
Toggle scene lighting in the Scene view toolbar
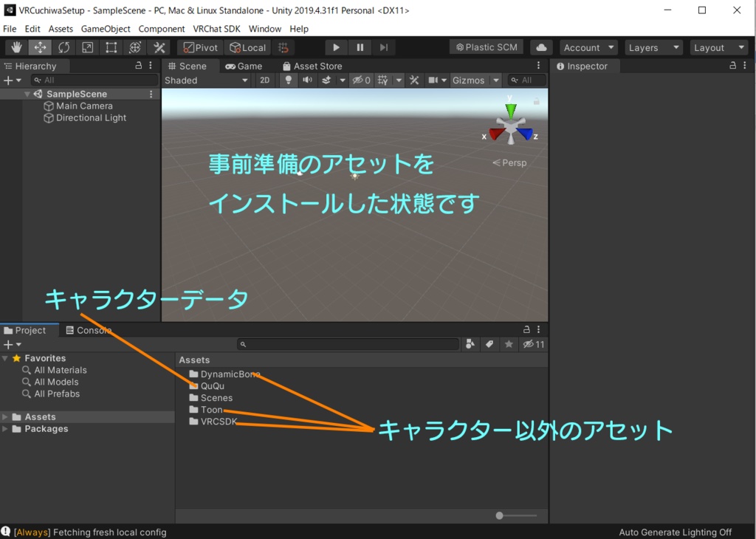(x=288, y=80)
